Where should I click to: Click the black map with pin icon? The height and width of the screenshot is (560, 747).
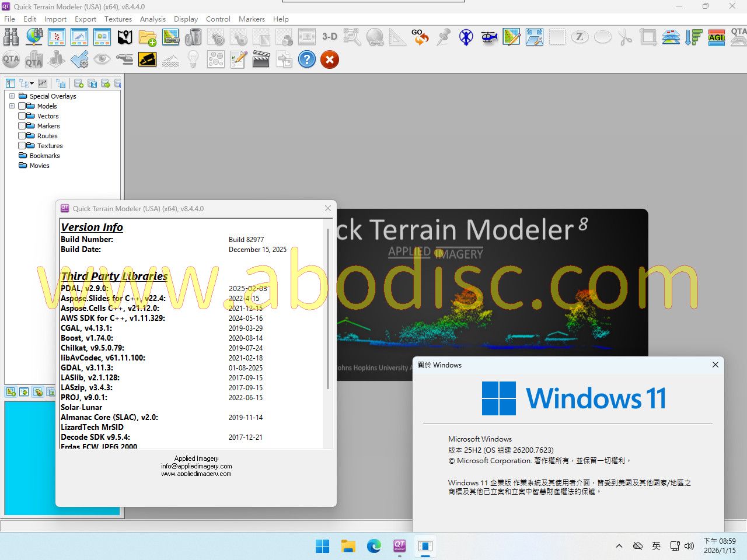(125, 37)
